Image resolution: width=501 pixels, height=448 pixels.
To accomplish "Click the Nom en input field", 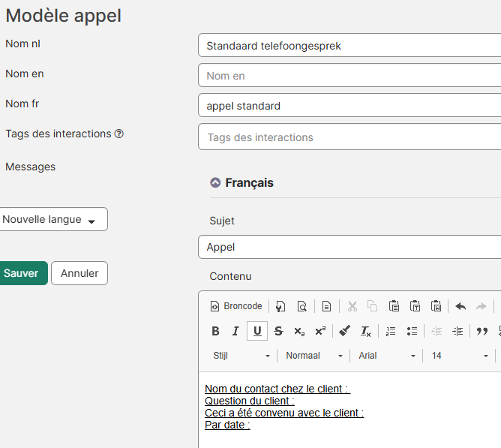I will coord(349,76).
